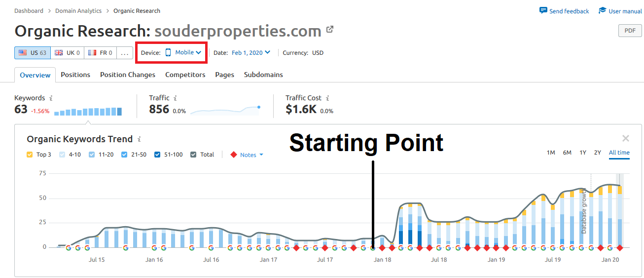Viewport: 644px width, 278px height.
Task: Switch to the Position Changes tab
Action: (128, 75)
